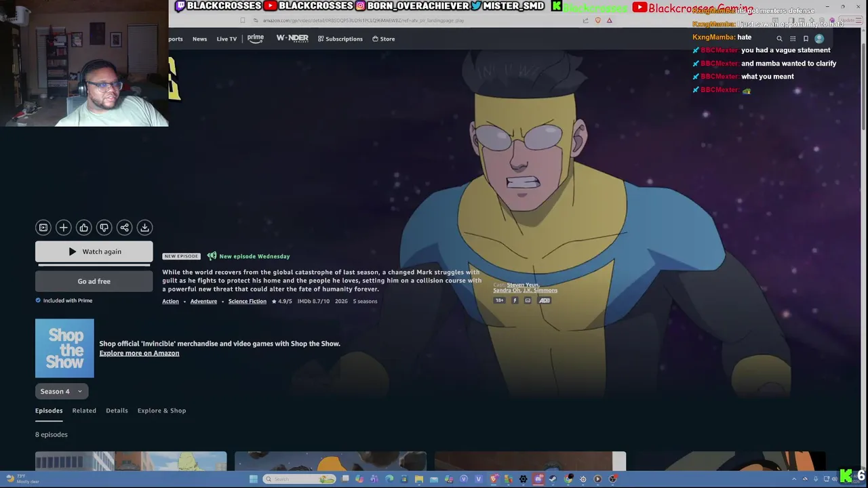
Task: Click Shop the Show thumbnail
Action: (x=64, y=348)
